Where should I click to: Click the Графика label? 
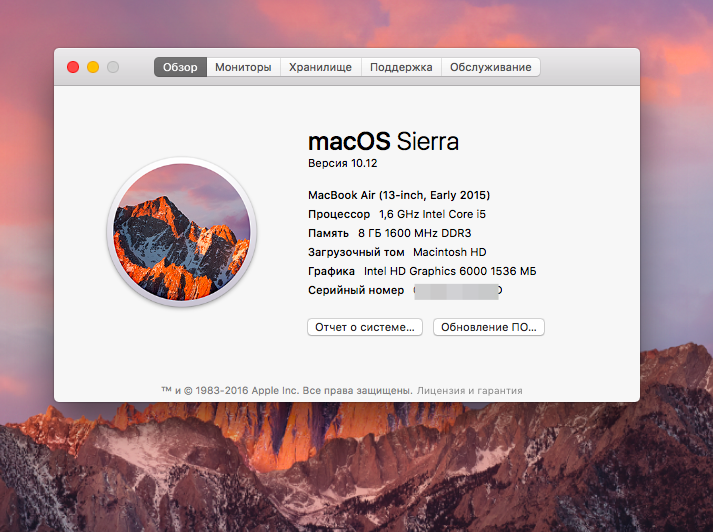tap(331, 271)
